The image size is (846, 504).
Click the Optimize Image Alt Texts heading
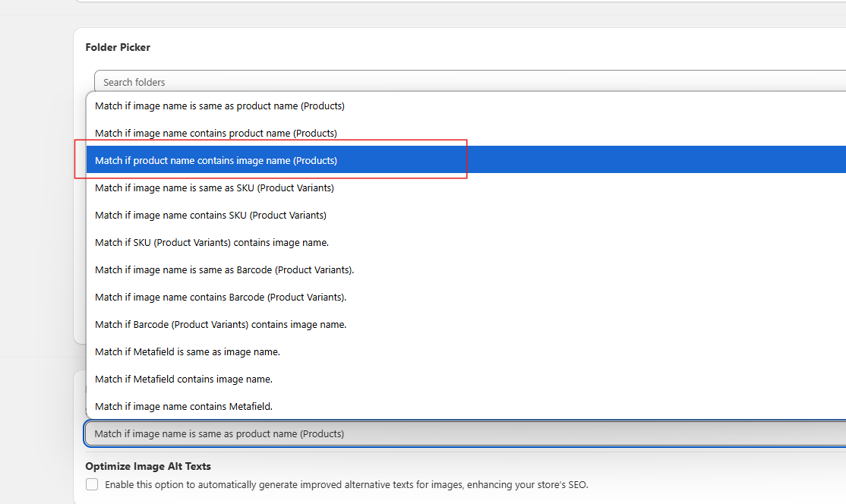click(x=148, y=466)
